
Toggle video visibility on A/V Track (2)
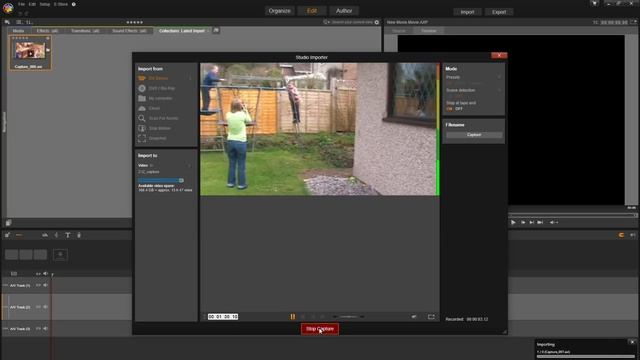point(38,307)
